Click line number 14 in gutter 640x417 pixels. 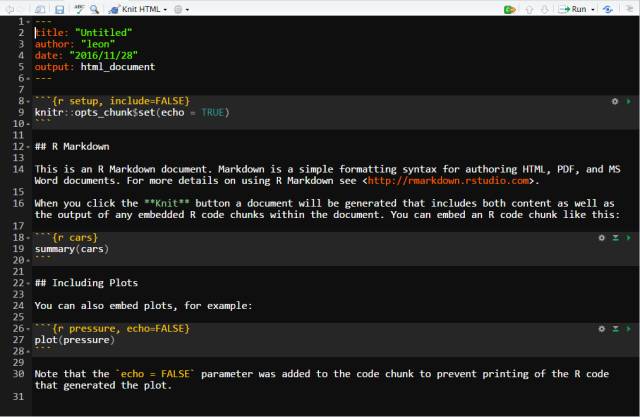18,169
